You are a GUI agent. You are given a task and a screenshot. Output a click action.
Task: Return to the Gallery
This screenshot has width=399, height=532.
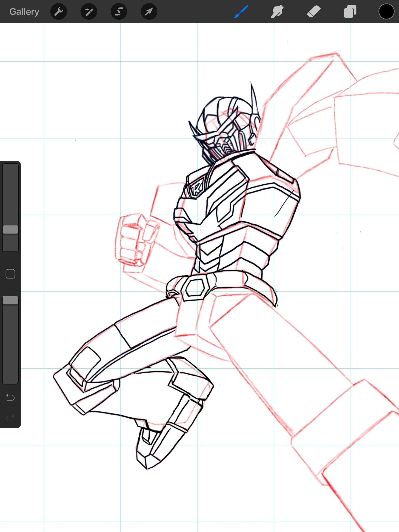(x=24, y=12)
